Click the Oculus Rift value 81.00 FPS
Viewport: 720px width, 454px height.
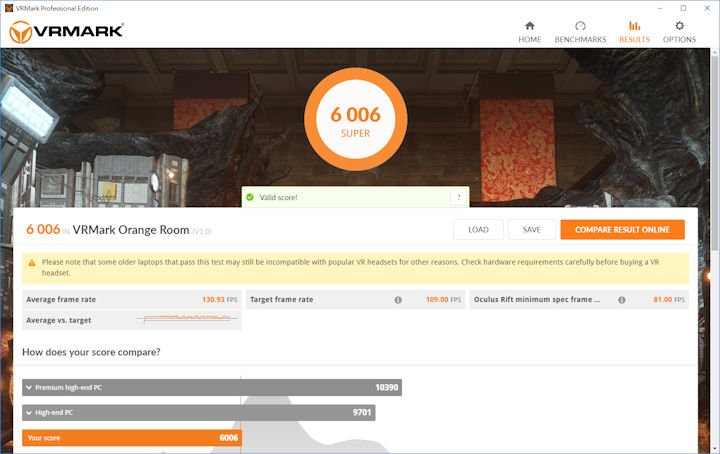click(669, 299)
